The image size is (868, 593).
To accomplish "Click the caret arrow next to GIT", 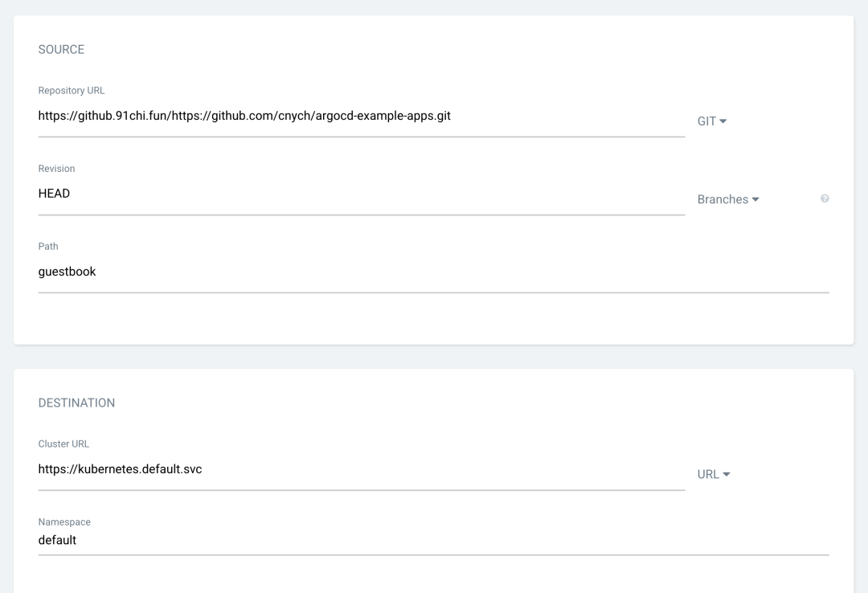I will click(x=723, y=121).
